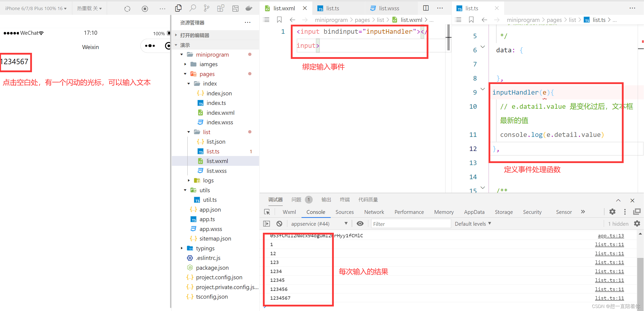Open DevTools settings gear icon

tap(612, 212)
